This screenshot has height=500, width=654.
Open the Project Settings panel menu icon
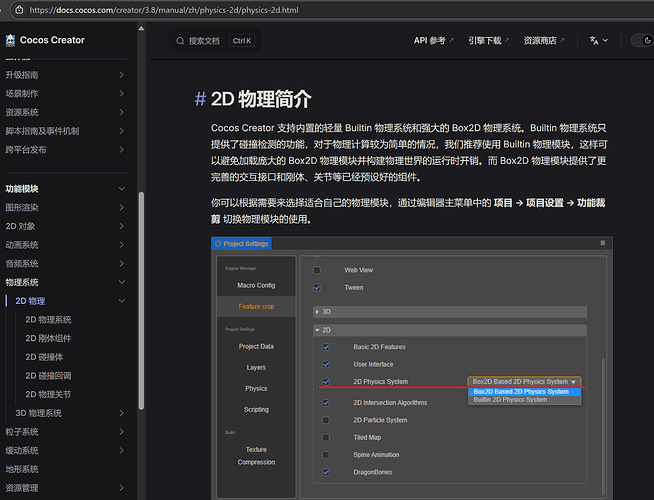tap(603, 243)
